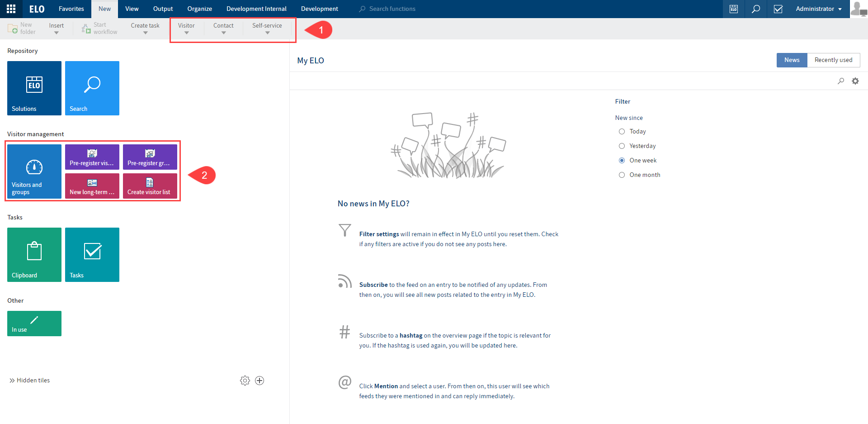Click the ELO logo

pyautogui.click(x=37, y=9)
